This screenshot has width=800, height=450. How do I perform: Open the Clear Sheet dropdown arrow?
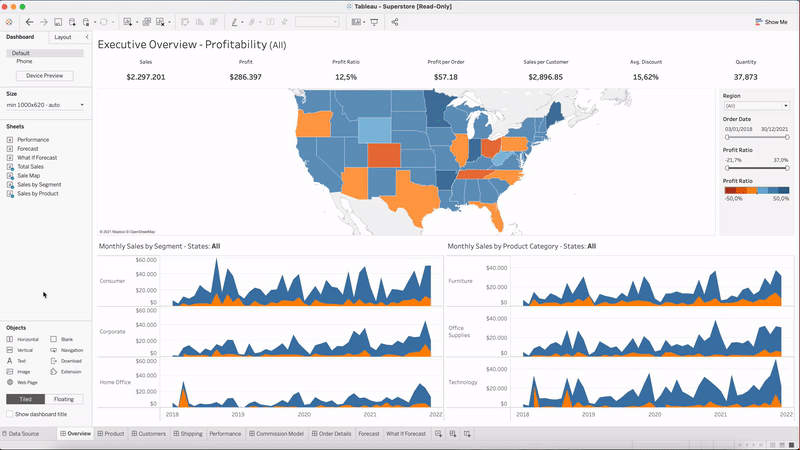pos(169,22)
